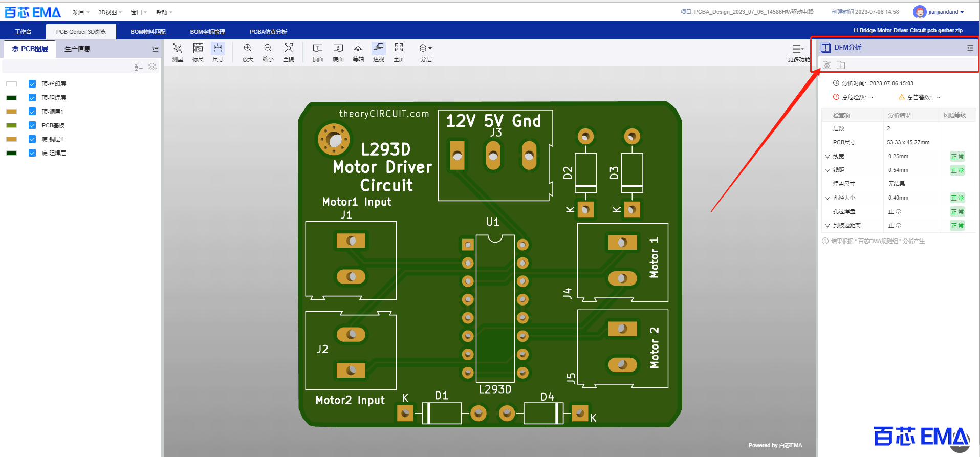Collapse the DFM分析 panel
Image resolution: width=980 pixels, height=457 pixels.
[x=970, y=48]
